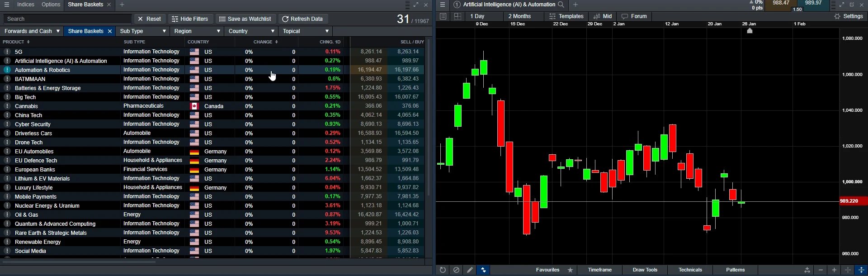Open chart Settings
868x276 pixels.
[x=849, y=16]
